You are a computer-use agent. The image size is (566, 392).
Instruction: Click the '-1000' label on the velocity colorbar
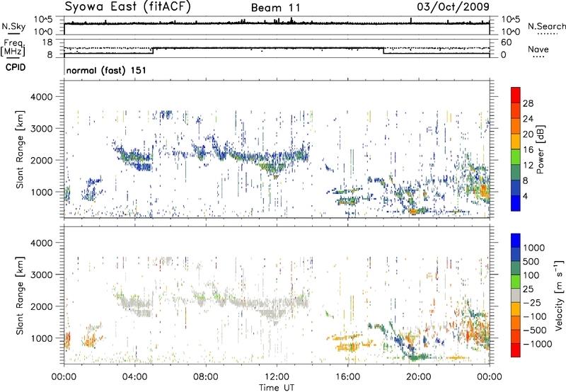click(538, 344)
